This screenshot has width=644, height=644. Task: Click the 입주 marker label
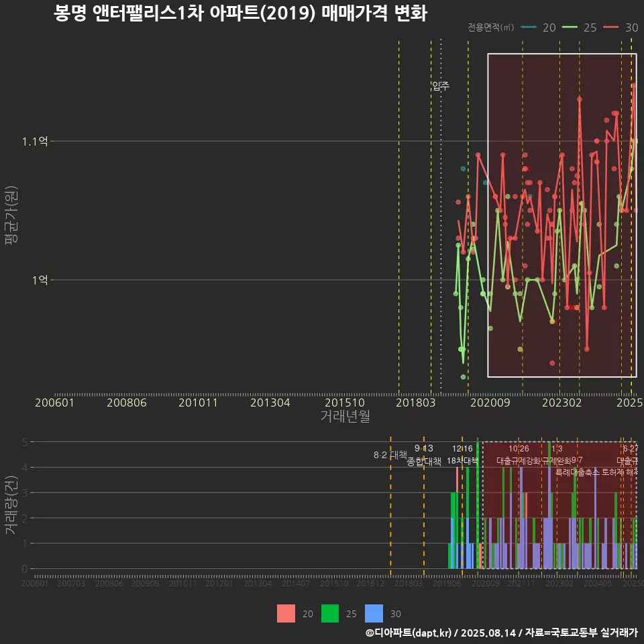click(441, 86)
